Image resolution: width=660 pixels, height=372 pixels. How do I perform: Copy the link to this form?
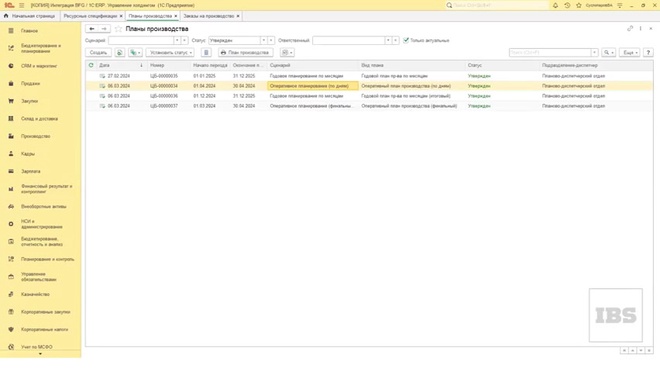click(630, 28)
